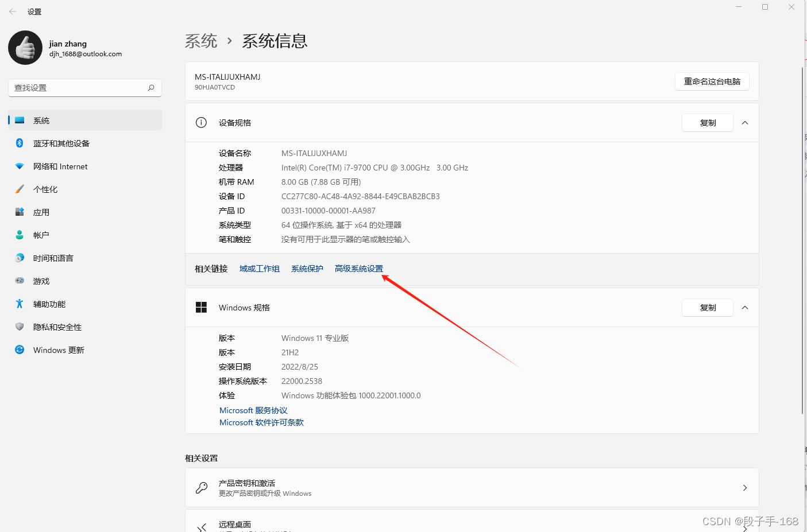Open the Microsoft 服务协议 link
The image size is (807, 532).
[x=253, y=410]
